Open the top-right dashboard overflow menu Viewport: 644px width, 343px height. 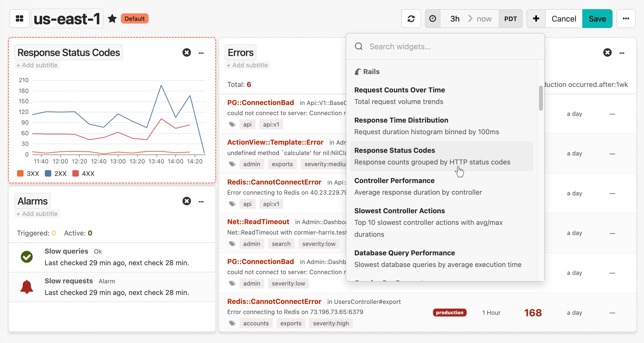click(626, 19)
